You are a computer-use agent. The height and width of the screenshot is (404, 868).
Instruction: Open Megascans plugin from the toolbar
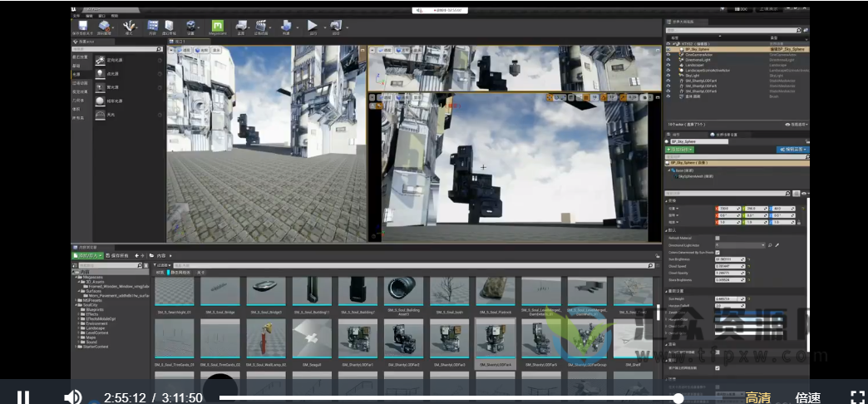(x=218, y=27)
